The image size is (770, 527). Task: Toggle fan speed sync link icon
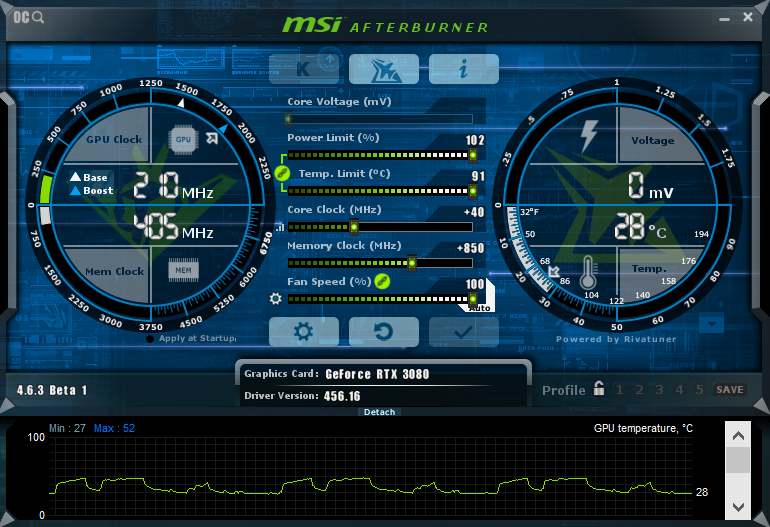pyautogui.click(x=382, y=281)
